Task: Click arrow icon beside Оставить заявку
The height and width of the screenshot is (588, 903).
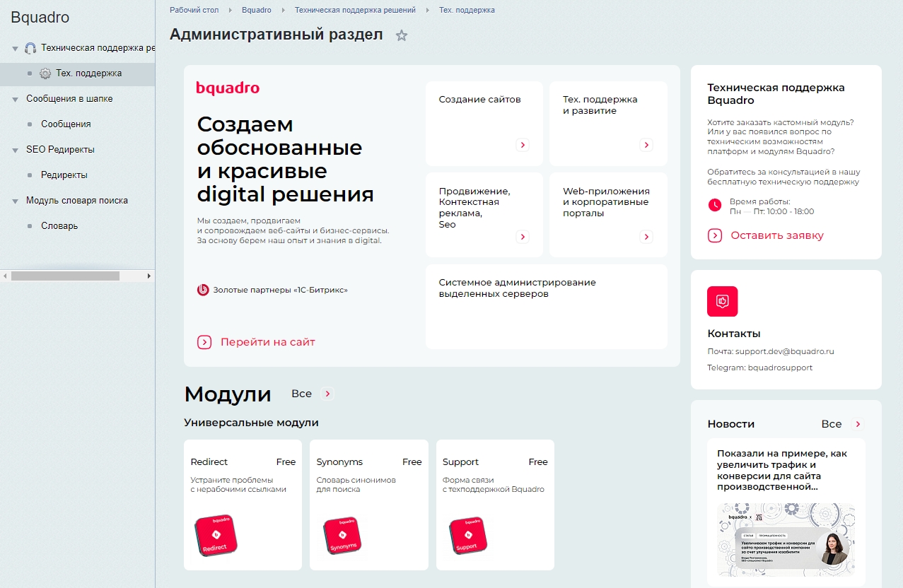Action: [715, 235]
